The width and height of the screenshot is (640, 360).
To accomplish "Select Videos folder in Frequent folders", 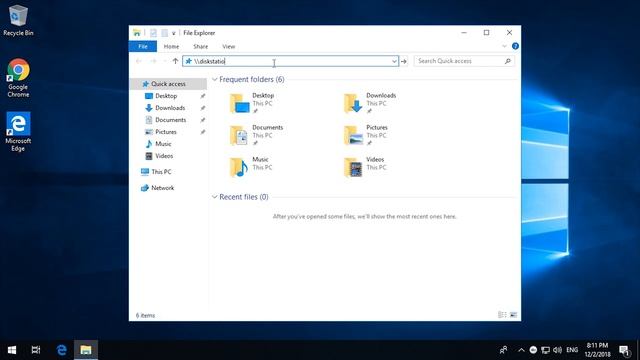I will point(364,167).
